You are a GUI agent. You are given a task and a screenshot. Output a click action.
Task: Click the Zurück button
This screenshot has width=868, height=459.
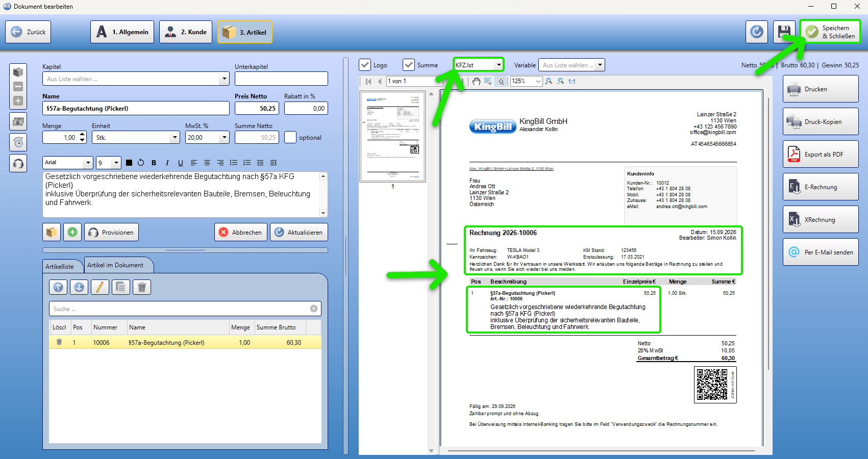pyautogui.click(x=28, y=32)
